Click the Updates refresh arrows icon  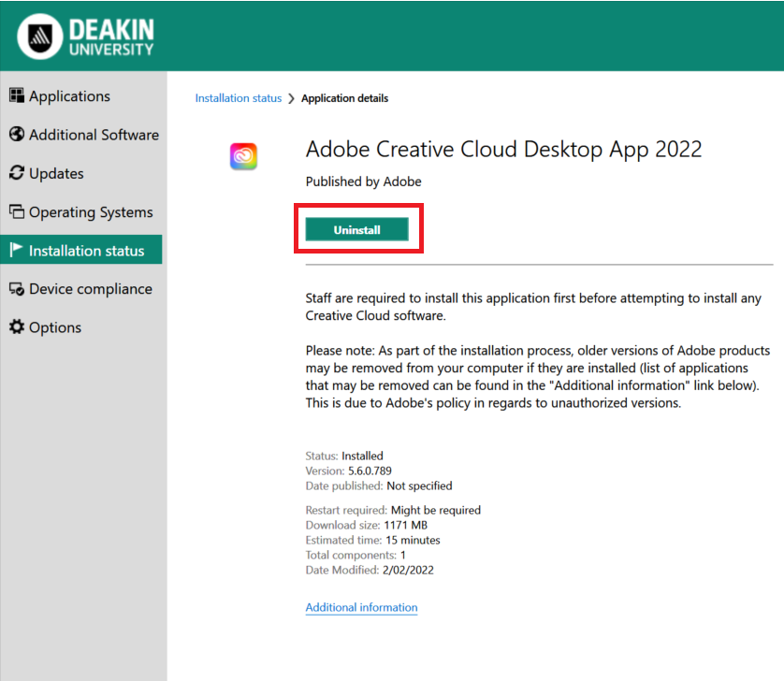point(17,172)
